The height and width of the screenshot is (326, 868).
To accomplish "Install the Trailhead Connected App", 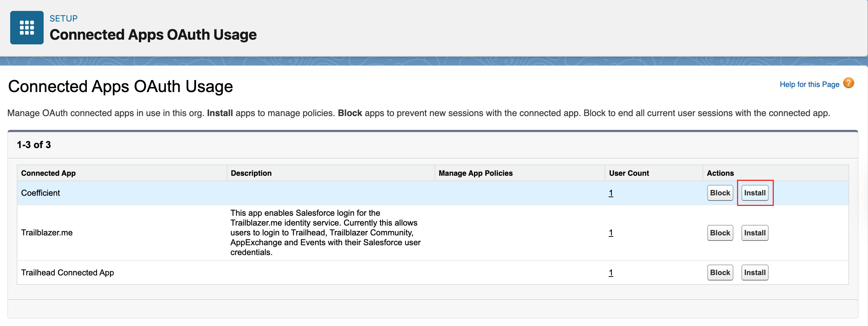I will click(x=755, y=273).
